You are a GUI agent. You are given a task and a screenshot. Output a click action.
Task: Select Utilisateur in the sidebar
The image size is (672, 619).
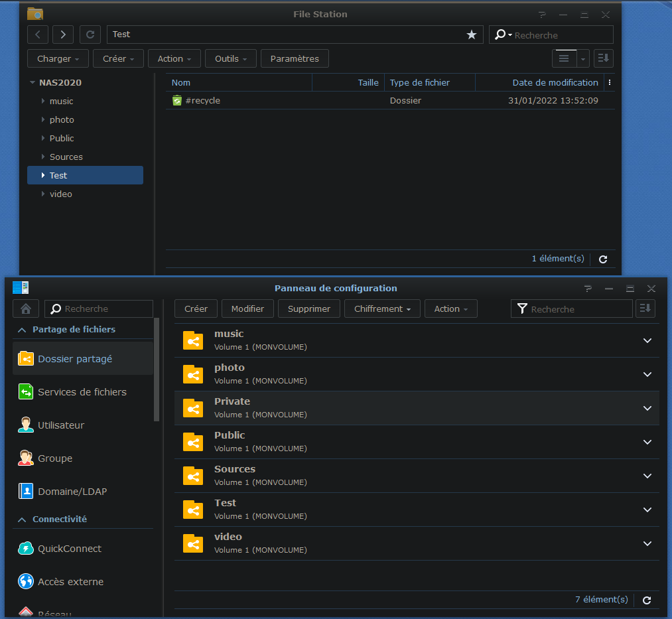tap(61, 425)
